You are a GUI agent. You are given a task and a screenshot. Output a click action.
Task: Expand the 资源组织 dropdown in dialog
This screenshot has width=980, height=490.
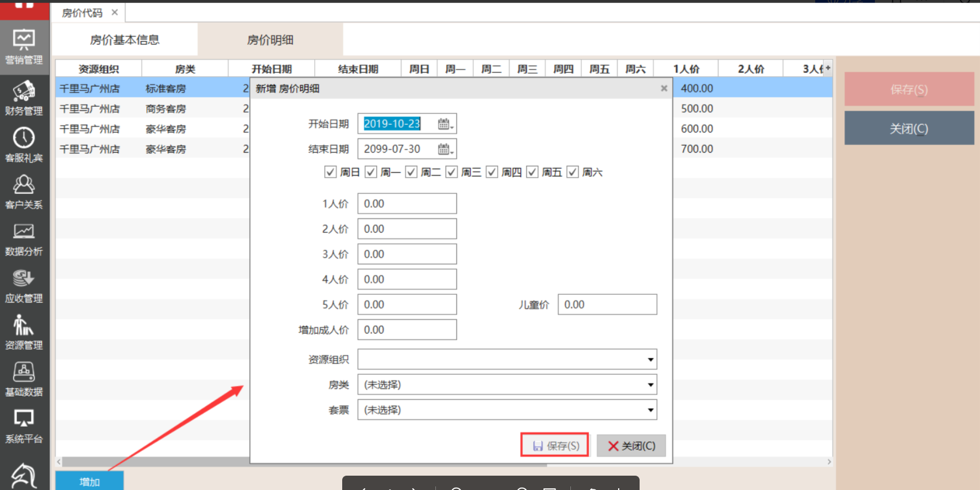tap(650, 359)
